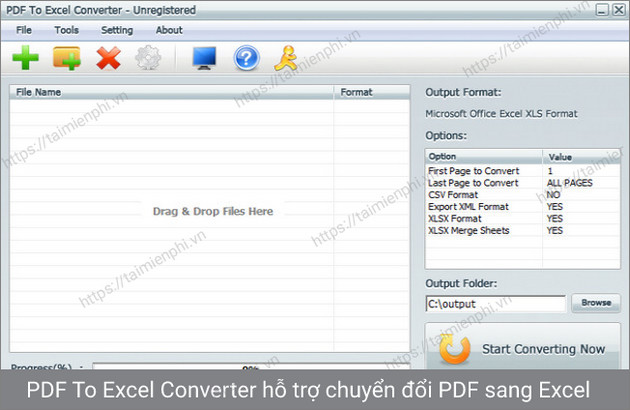
Task: Open the Setting menu
Action: [117, 30]
